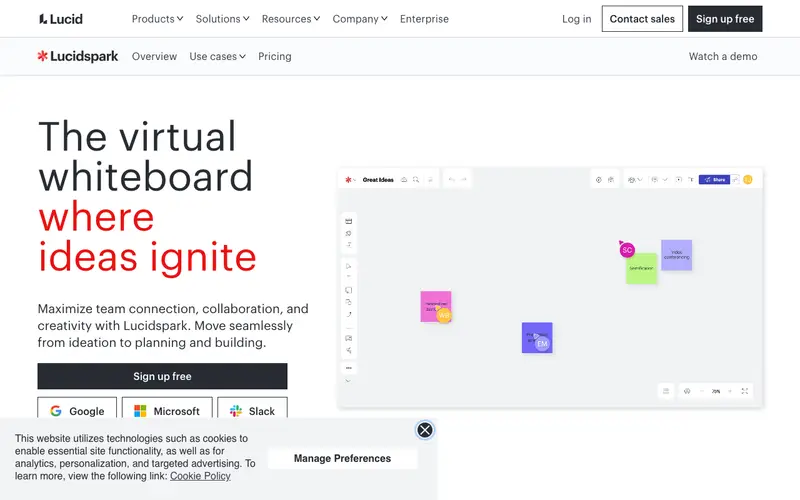Click the blue Share button in whiteboard preview
Image resolution: width=800 pixels, height=500 pixels.
[x=714, y=180]
